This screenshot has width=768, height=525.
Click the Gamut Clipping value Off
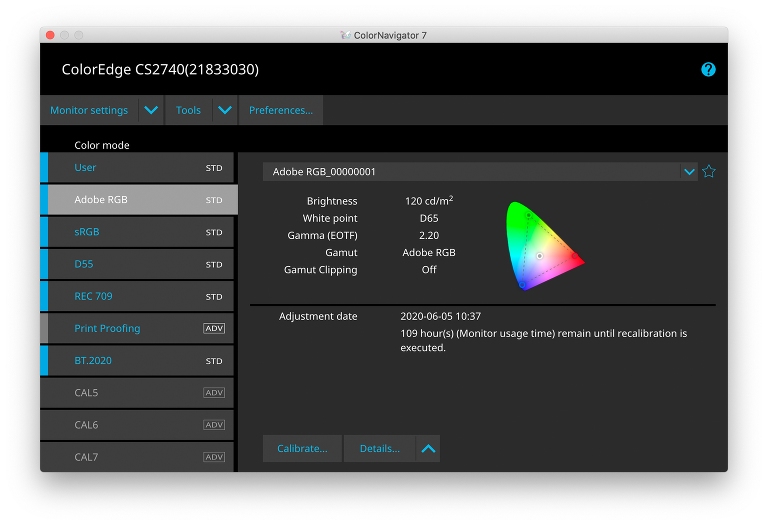point(429,270)
